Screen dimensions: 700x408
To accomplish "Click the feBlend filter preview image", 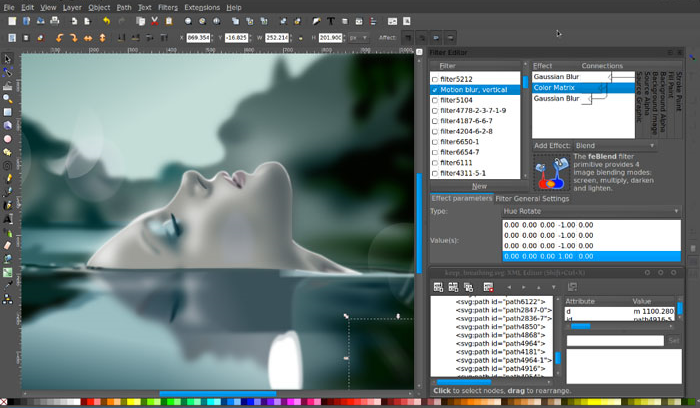I will pos(550,170).
